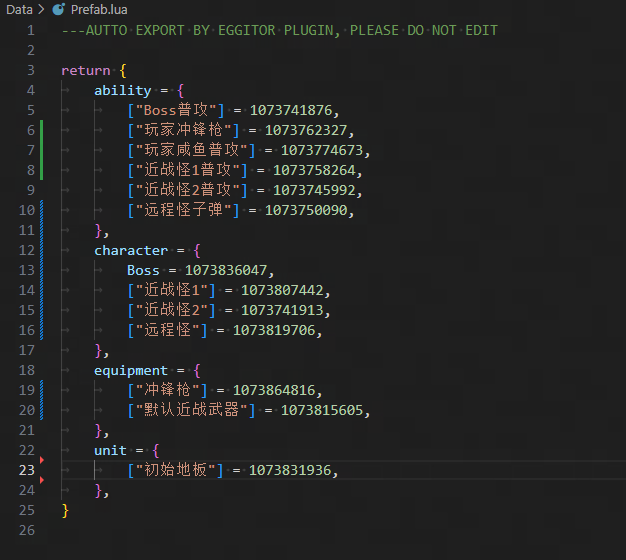This screenshot has height=560, width=626.
Task: Click the "远程怪子弹" key
Action: (183, 210)
